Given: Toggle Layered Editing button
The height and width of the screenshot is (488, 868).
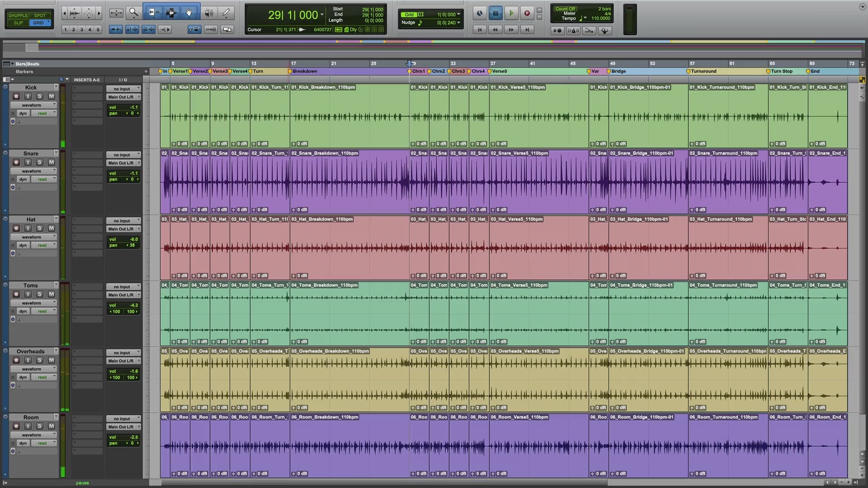Looking at the screenshot, I should tap(227, 29).
